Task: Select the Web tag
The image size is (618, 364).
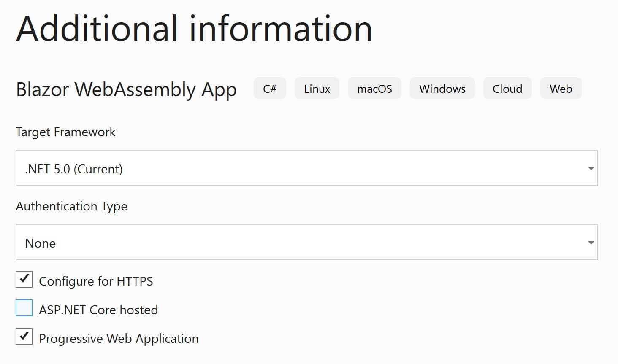Action: click(x=561, y=89)
